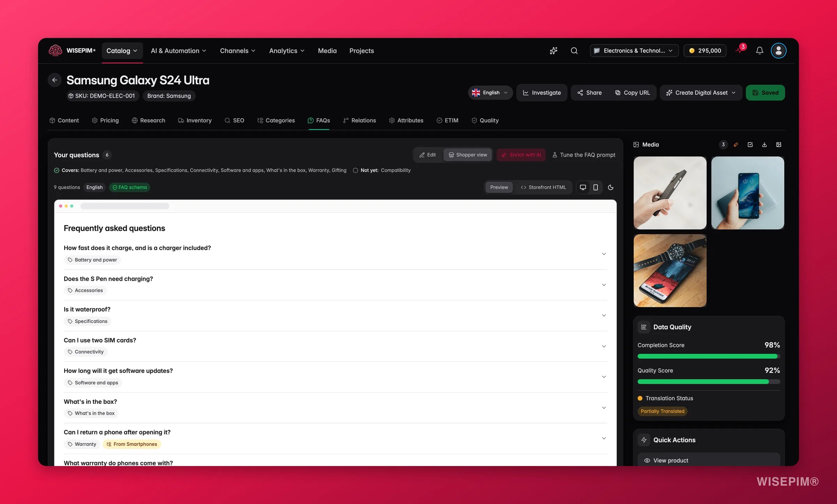Open the search magnifier icon
Viewport: 837px width, 504px height.
pyautogui.click(x=574, y=51)
